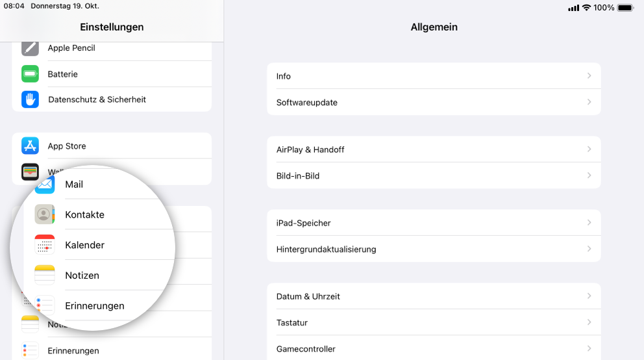
Task: Open Hintergrundaktualisierung settings
Action: click(x=434, y=249)
